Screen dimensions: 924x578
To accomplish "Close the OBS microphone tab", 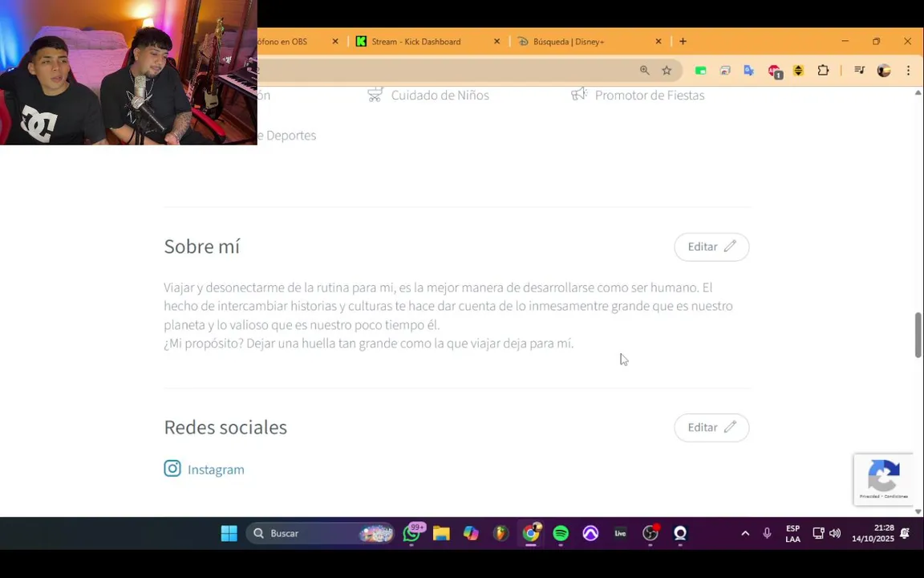I will [x=335, y=41].
